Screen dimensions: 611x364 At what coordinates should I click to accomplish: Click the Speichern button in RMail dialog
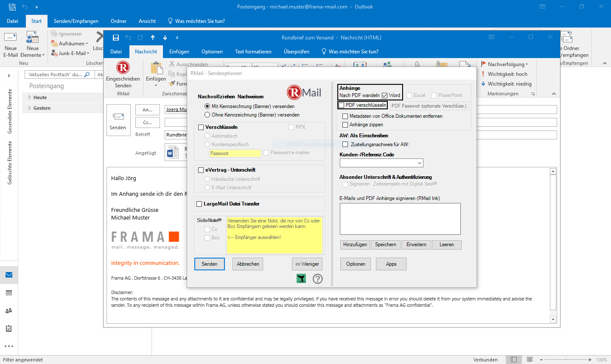386,245
